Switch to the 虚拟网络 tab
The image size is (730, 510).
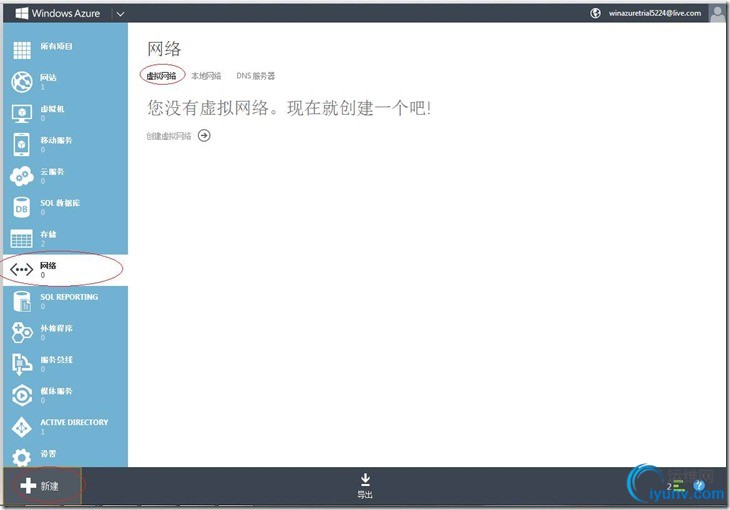pos(162,76)
